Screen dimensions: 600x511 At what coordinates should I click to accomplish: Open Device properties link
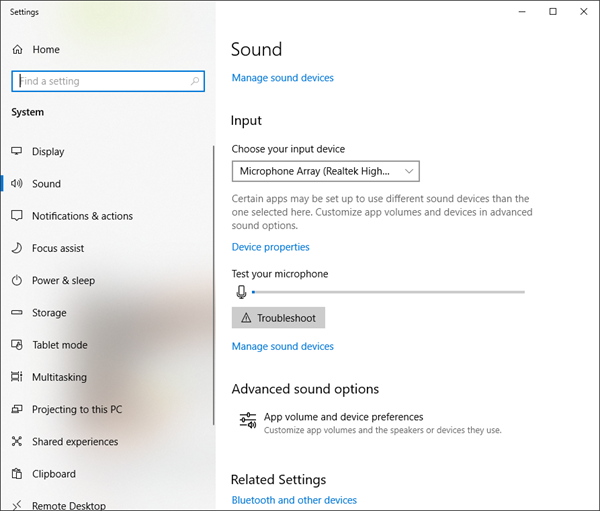[271, 247]
